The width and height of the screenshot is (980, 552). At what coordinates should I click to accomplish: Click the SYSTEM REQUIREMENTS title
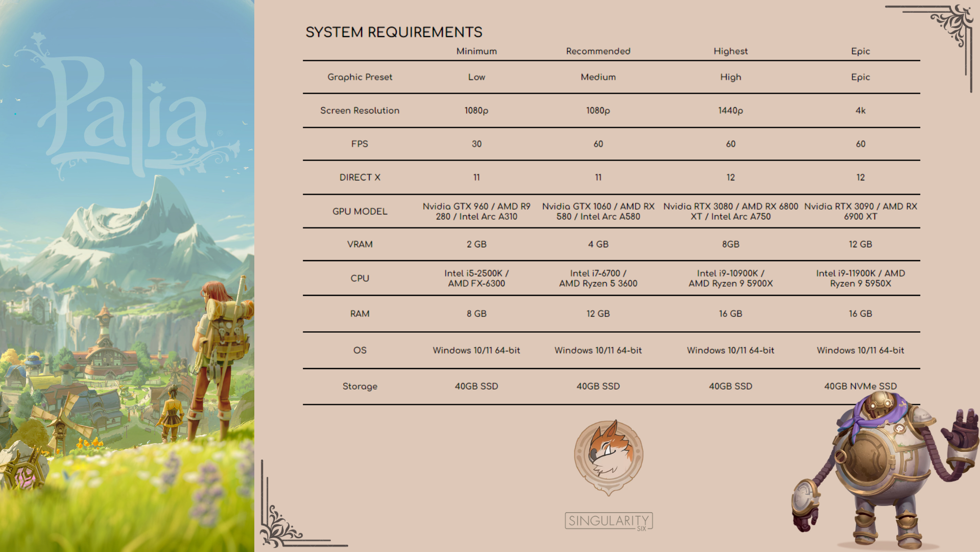click(394, 32)
